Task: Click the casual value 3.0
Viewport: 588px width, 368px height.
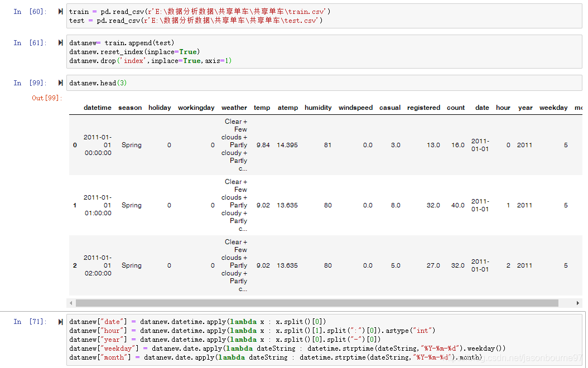Action: [x=396, y=145]
